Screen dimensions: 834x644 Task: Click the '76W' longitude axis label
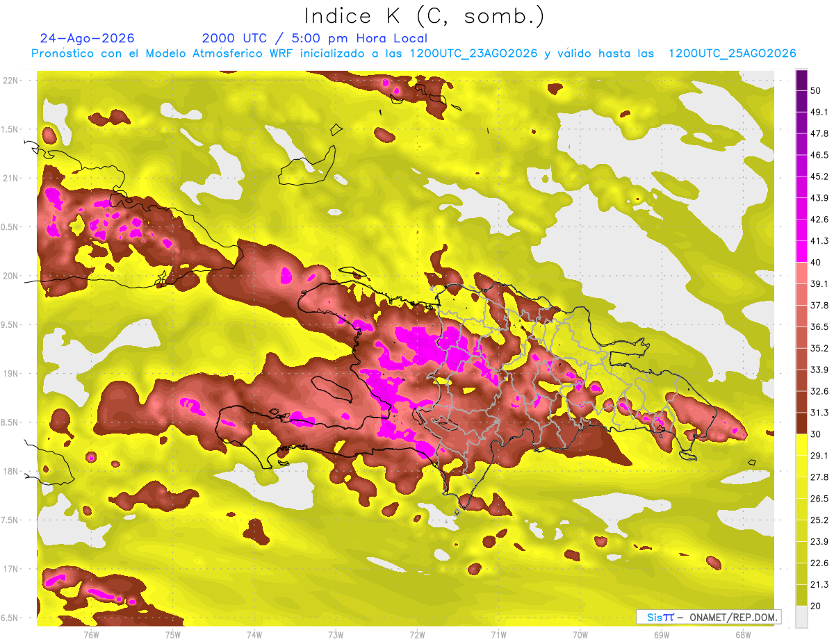coord(91,635)
